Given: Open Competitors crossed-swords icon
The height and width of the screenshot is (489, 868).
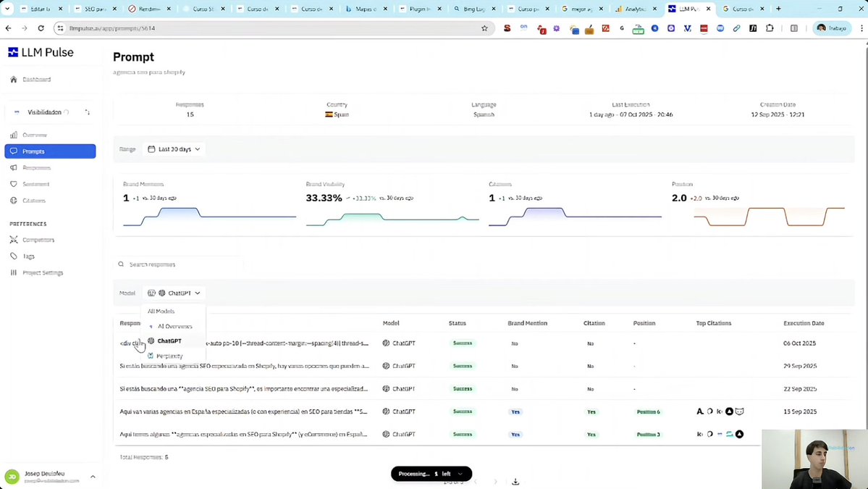Looking at the screenshot, I should (14, 240).
